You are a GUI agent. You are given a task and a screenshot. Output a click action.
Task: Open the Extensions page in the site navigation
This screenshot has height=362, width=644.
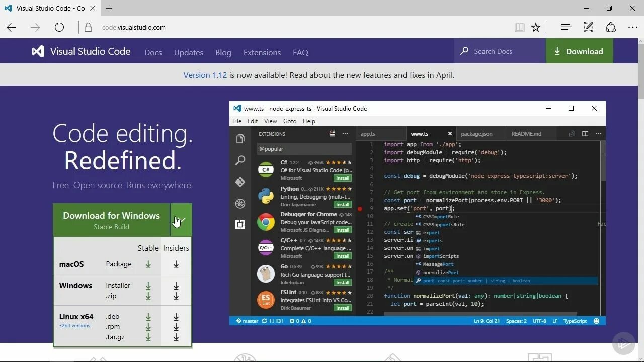pyautogui.click(x=262, y=52)
